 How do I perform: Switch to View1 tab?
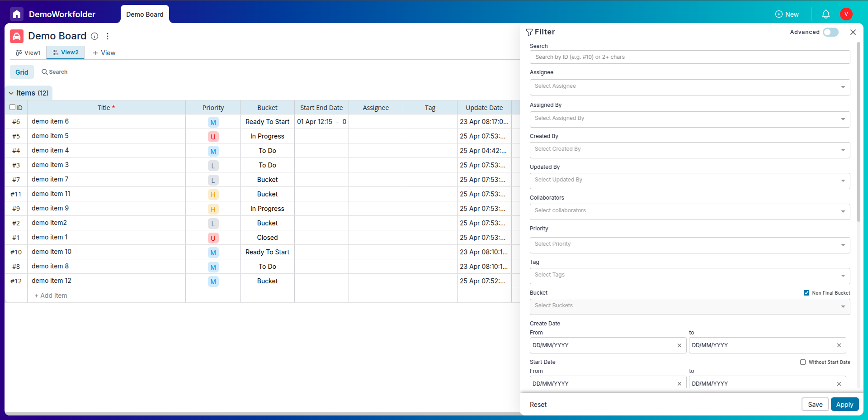click(x=28, y=53)
